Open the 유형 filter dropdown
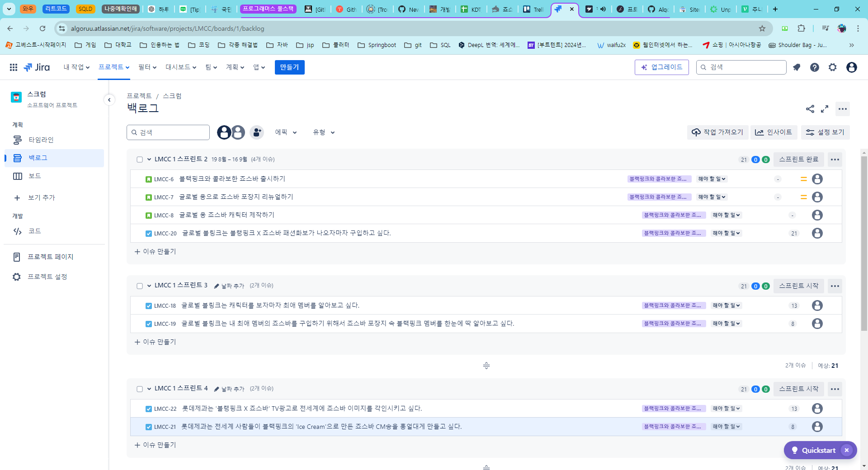The width and height of the screenshot is (868, 470). click(324, 132)
